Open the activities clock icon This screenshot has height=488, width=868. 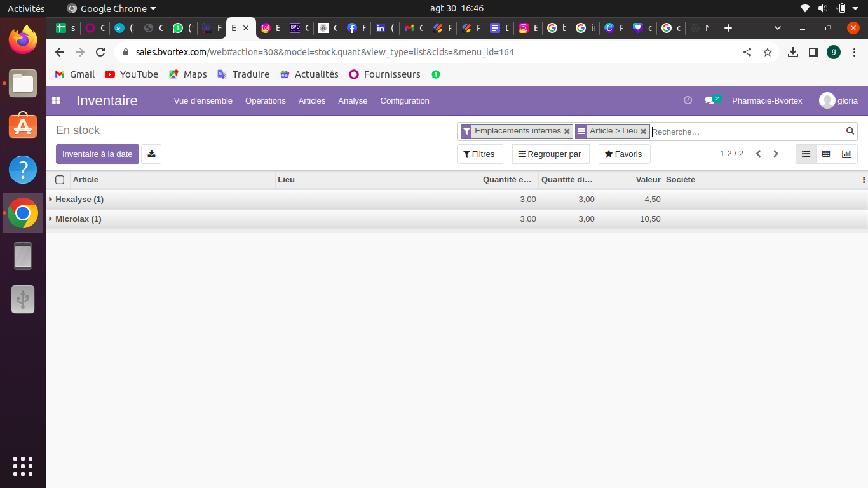click(688, 100)
